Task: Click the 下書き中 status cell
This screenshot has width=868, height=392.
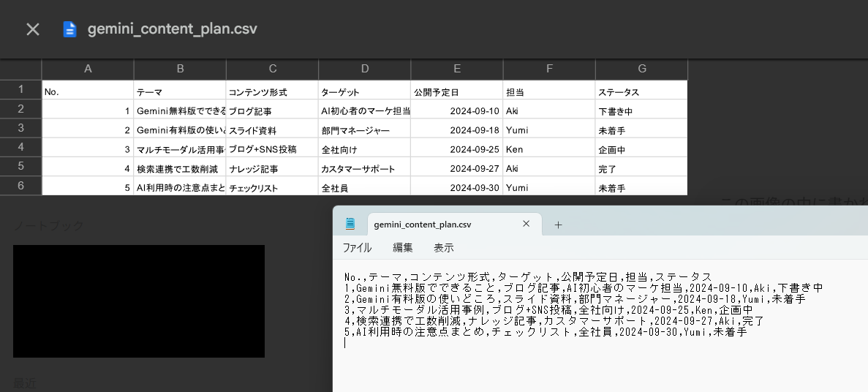Action: (641, 110)
